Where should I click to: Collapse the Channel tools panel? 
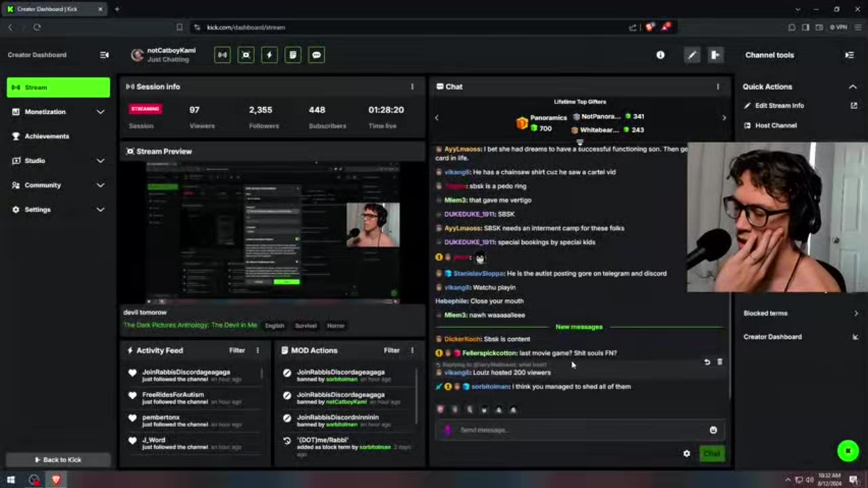[x=849, y=55]
